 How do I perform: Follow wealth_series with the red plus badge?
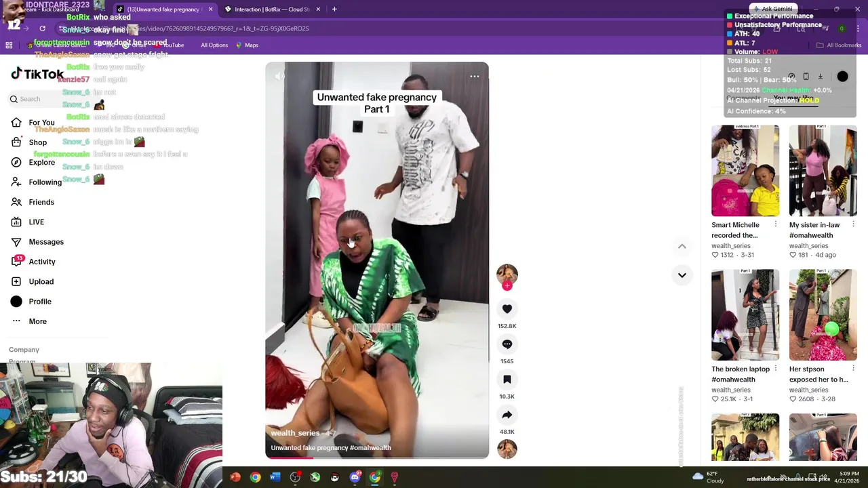[507, 286]
